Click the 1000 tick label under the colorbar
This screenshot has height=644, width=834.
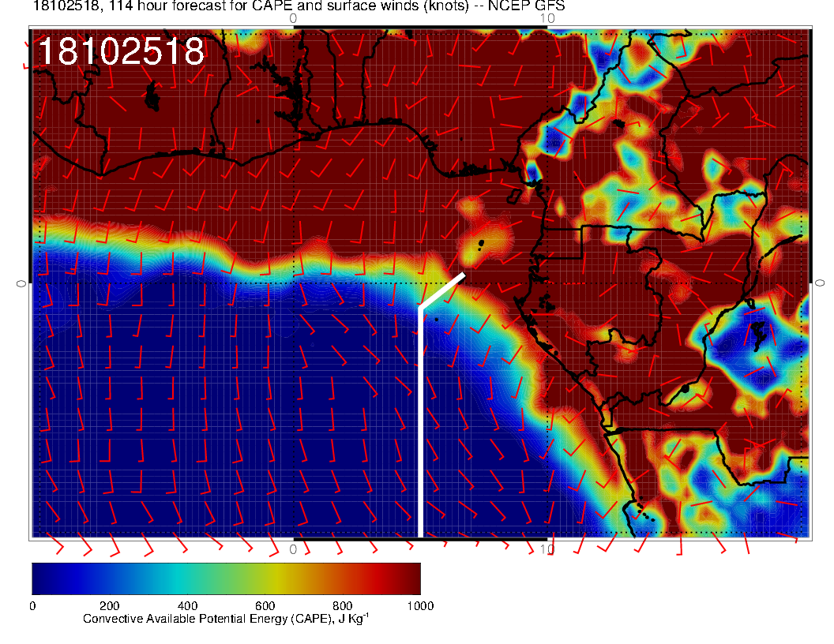[x=419, y=606]
